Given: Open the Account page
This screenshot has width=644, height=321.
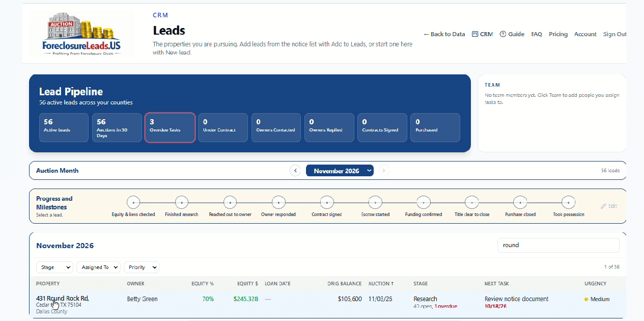Looking at the screenshot, I should point(585,34).
